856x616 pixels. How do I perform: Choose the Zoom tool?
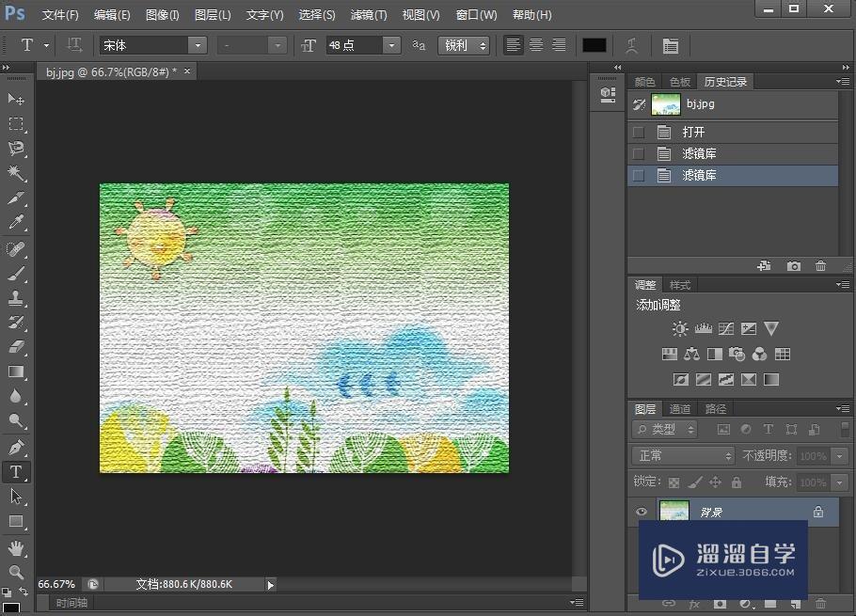pos(16,572)
